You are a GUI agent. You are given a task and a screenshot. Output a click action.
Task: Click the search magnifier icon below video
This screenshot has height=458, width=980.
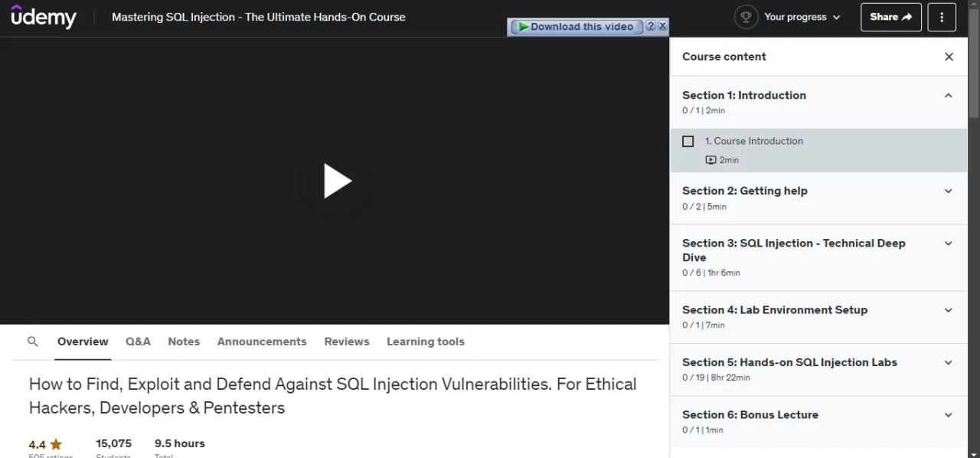coord(33,342)
